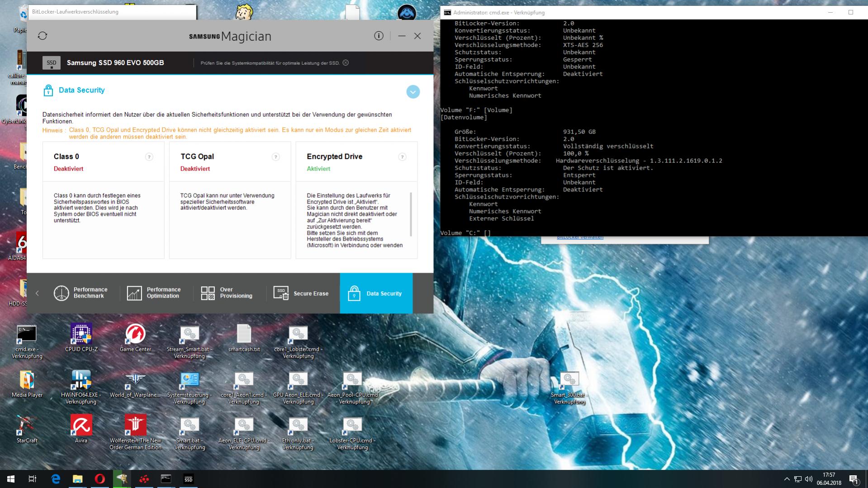The width and height of the screenshot is (868, 488).
Task: Open the Performance Benchmark tab
Action: (x=81, y=293)
